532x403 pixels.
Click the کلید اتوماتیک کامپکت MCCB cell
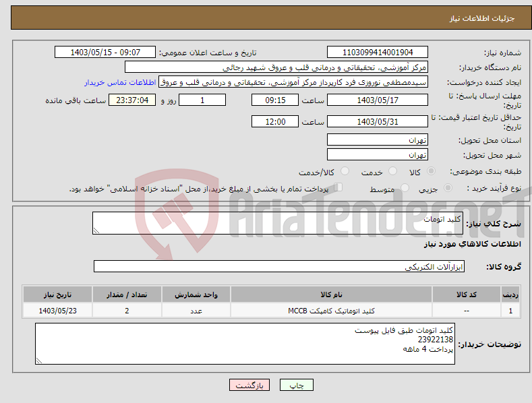(x=331, y=311)
